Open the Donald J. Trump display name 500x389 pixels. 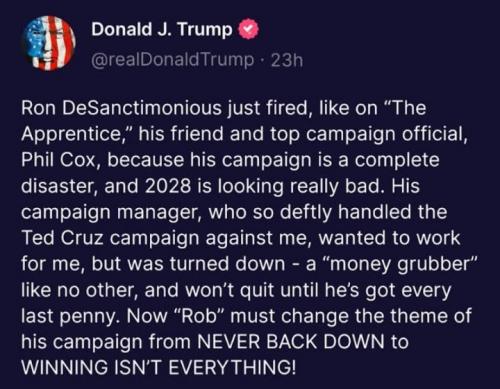[162, 29]
